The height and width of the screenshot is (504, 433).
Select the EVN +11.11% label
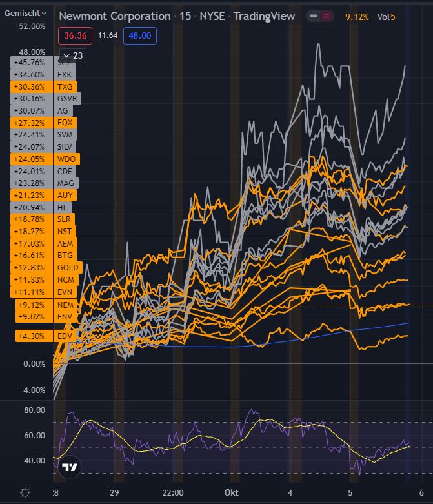tap(44, 292)
